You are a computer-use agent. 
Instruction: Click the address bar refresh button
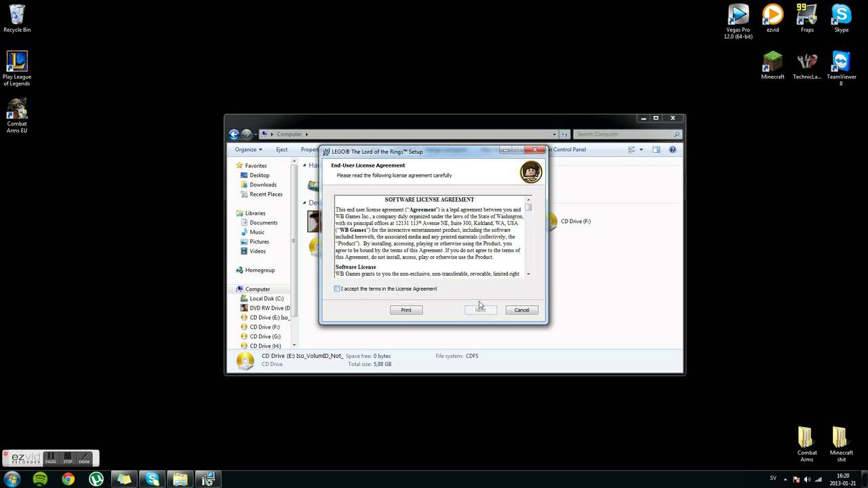(564, 134)
